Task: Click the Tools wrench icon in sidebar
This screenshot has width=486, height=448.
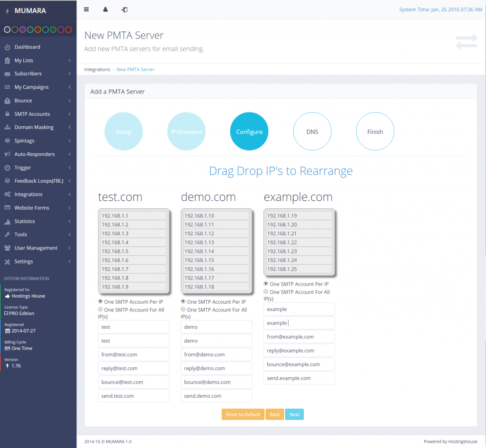Action: 7,235
